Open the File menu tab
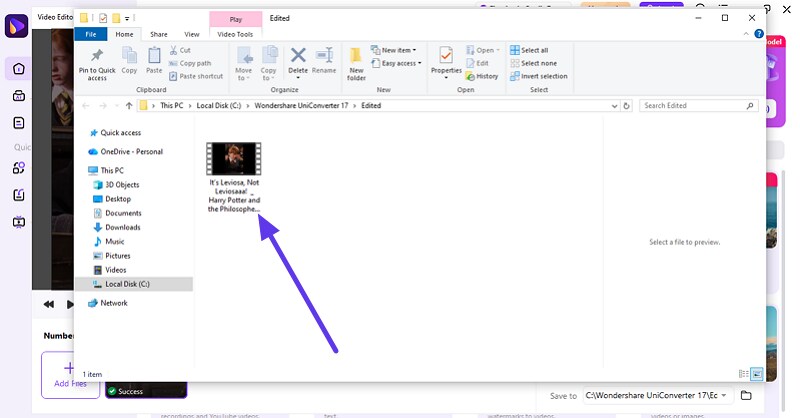The width and height of the screenshot is (800, 418). coord(91,34)
